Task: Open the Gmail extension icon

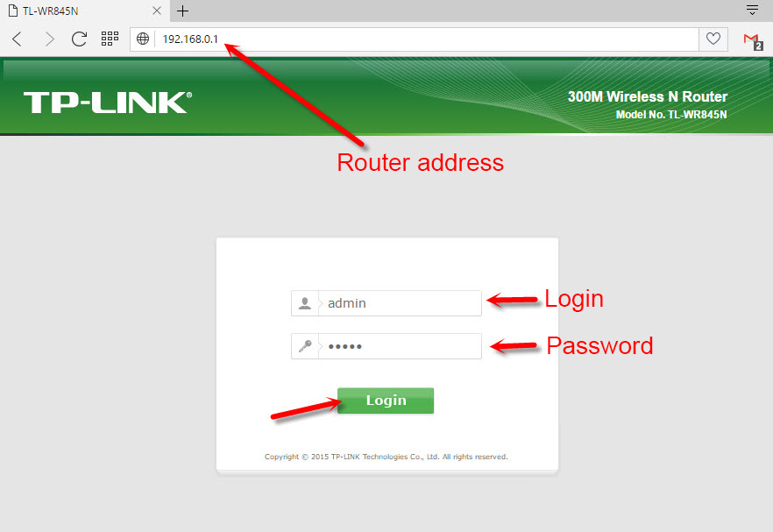Action: [x=753, y=41]
